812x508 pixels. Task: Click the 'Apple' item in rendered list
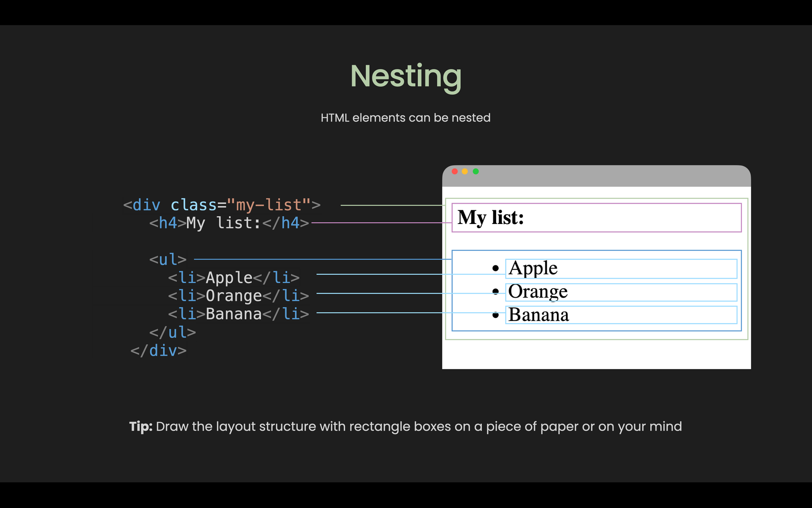tap(533, 268)
